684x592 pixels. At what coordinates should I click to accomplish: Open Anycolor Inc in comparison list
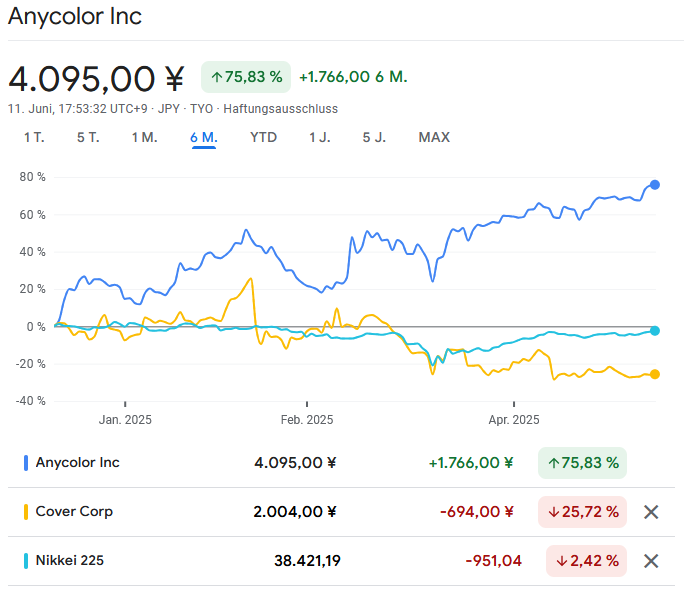(78, 462)
